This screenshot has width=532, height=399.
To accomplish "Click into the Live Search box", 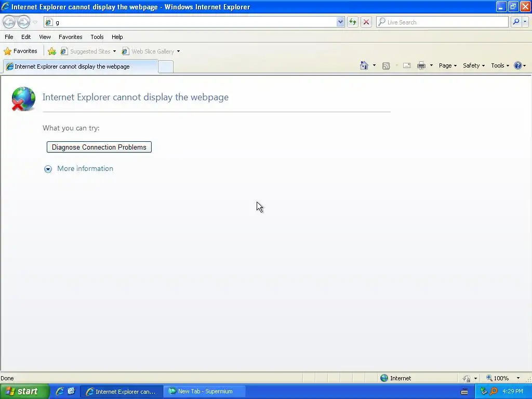I will pos(442,22).
